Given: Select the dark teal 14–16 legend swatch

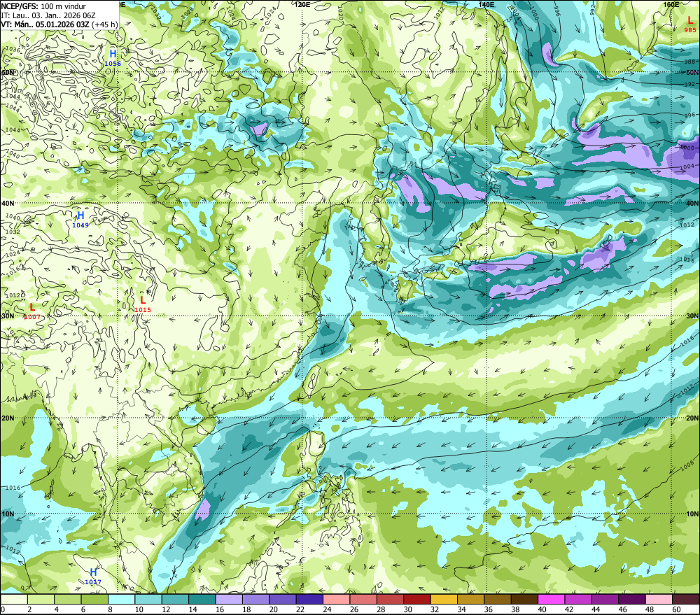Looking at the screenshot, I should [x=202, y=600].
